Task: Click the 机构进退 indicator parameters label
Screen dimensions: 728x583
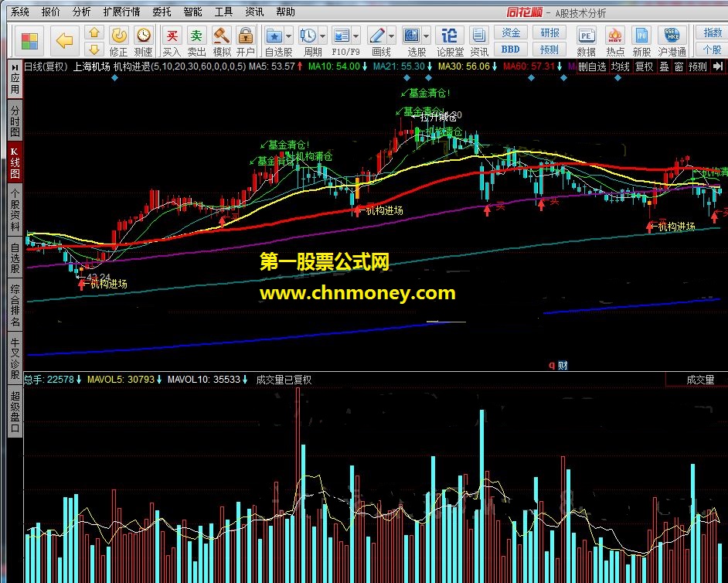Action: click(179, 66)
